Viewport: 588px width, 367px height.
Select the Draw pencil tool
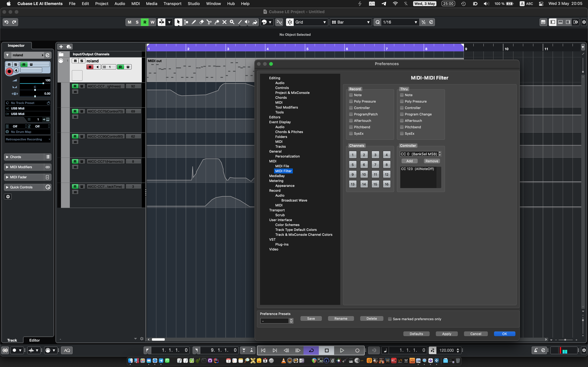coord(194,22)
